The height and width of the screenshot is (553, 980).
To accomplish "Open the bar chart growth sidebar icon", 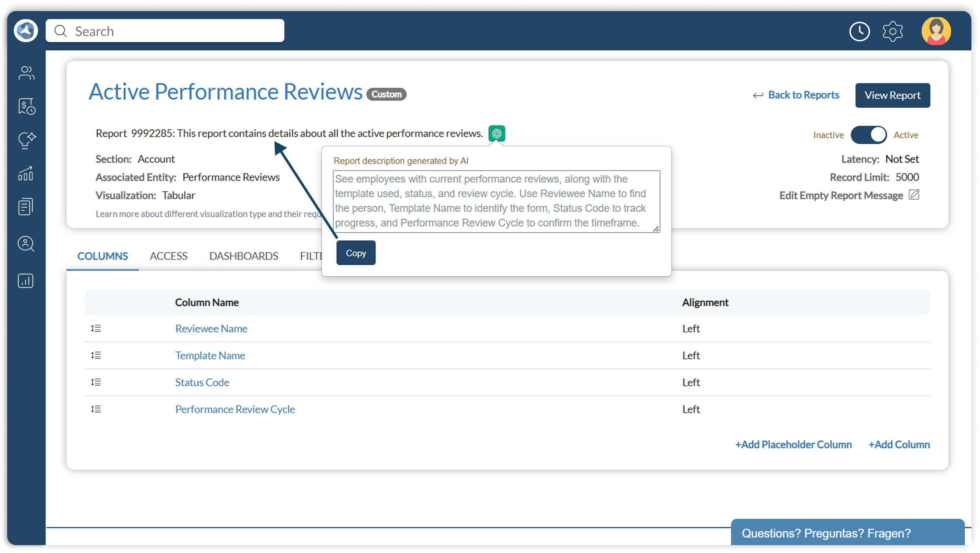I will click(26, 174).
